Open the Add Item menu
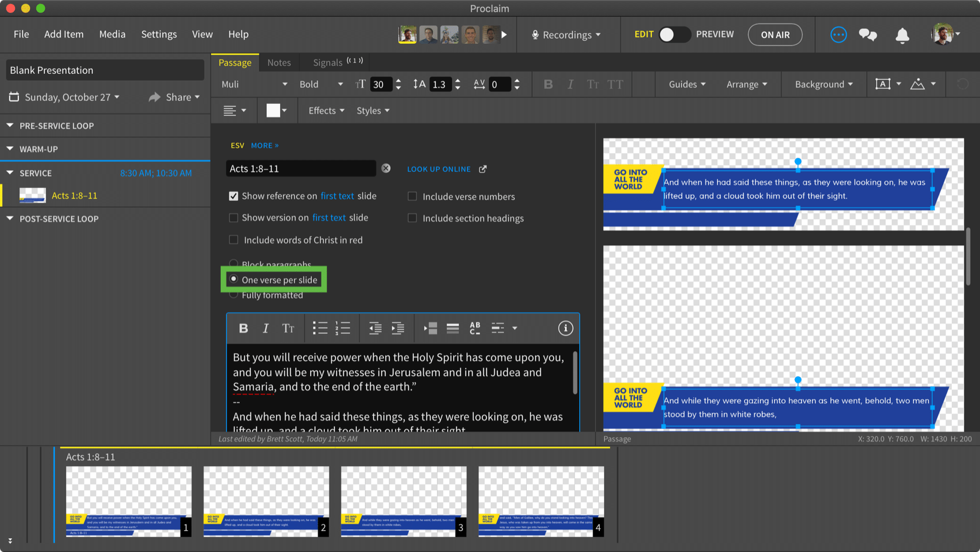Viewport: 980px width, 552px height. tap(64, 35)
